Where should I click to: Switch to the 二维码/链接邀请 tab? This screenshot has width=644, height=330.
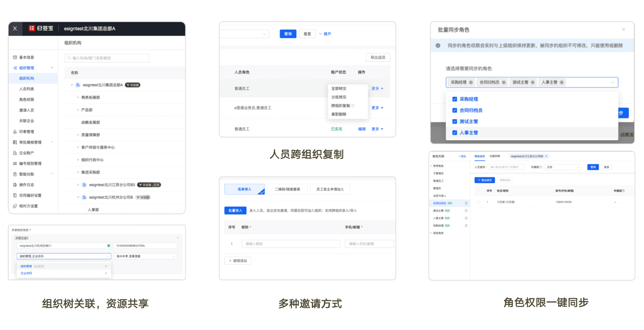point(287,189)
